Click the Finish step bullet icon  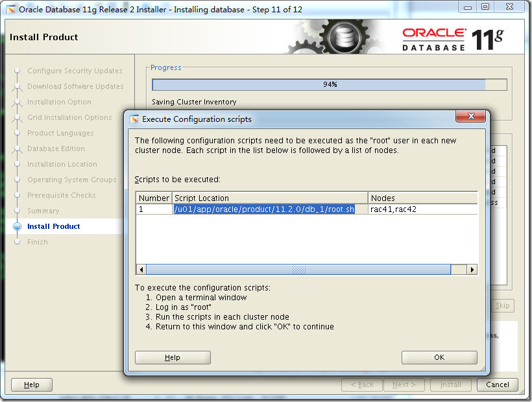(17, 242)
